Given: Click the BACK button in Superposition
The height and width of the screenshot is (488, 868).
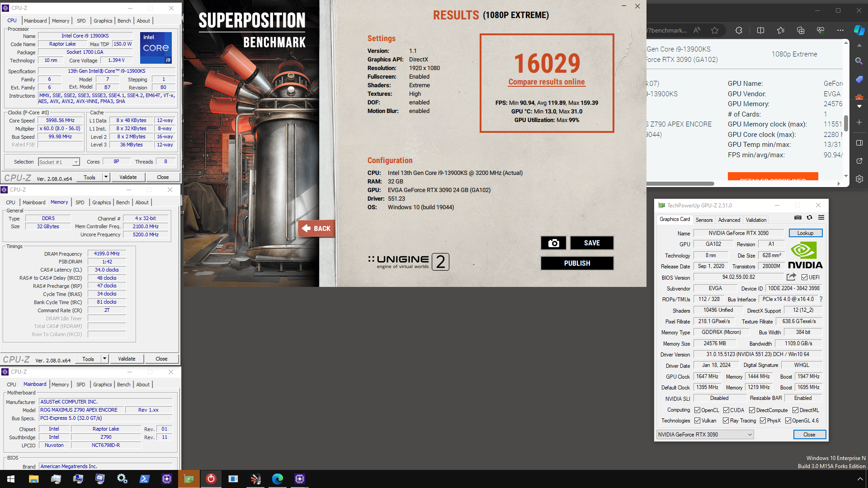Looking at the screenshot, I should click(316, 228).
